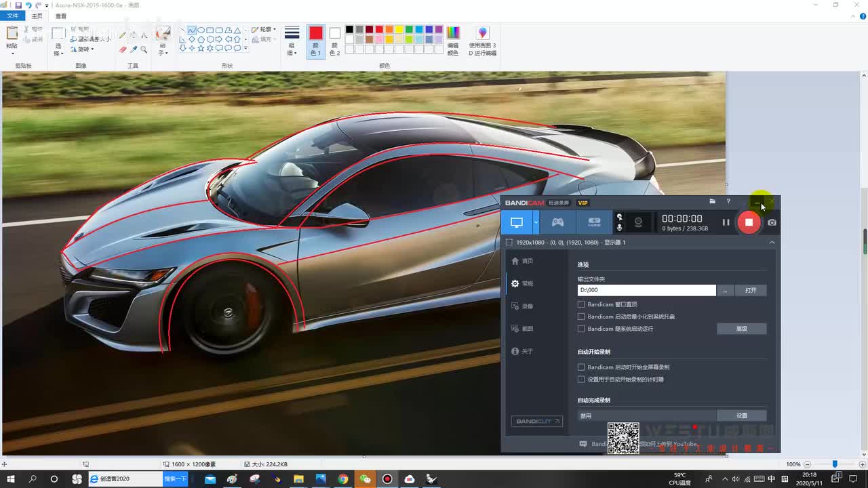The height and width of the screenshot is (488, 868).
Task: Select Color 2 white swatch button
Action: coord(334,41)
